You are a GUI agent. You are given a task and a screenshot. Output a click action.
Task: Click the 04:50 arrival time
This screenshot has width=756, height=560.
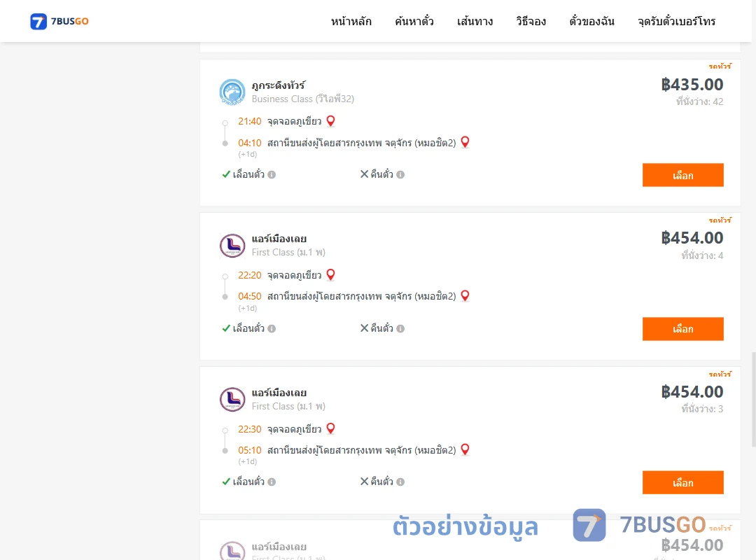(250, 297)
